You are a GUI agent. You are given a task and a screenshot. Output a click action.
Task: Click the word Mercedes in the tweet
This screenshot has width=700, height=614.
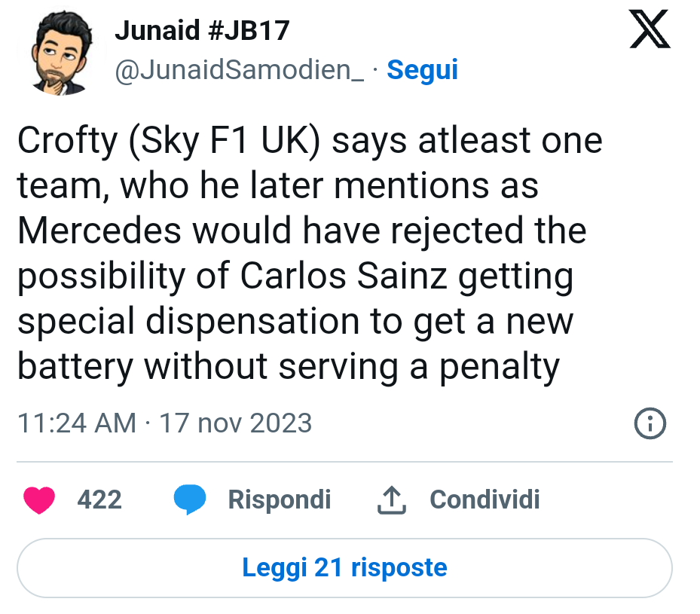pos(99,231)
